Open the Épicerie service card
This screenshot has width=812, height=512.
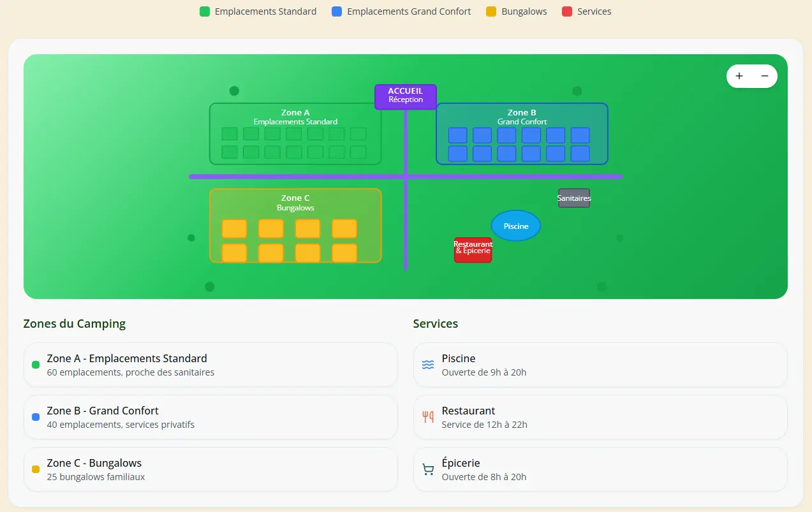[600, 469]
